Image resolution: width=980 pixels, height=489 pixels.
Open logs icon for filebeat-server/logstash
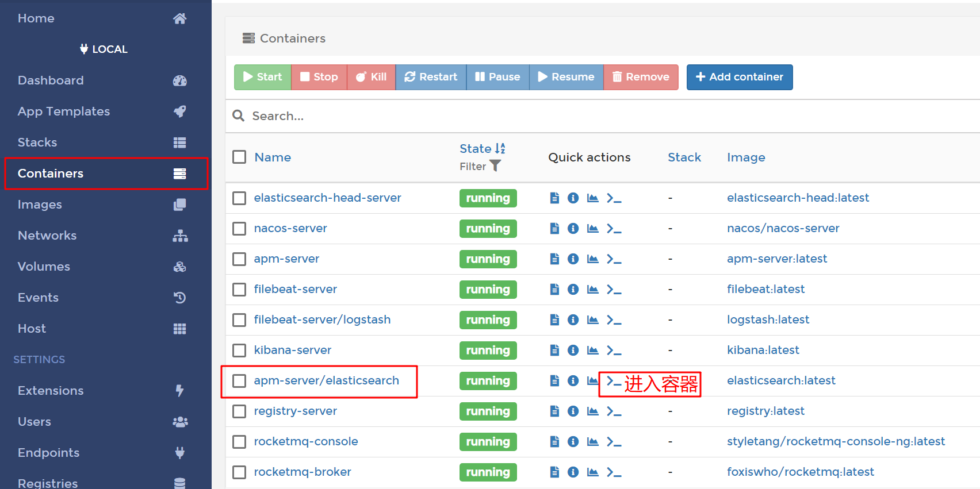554,320
